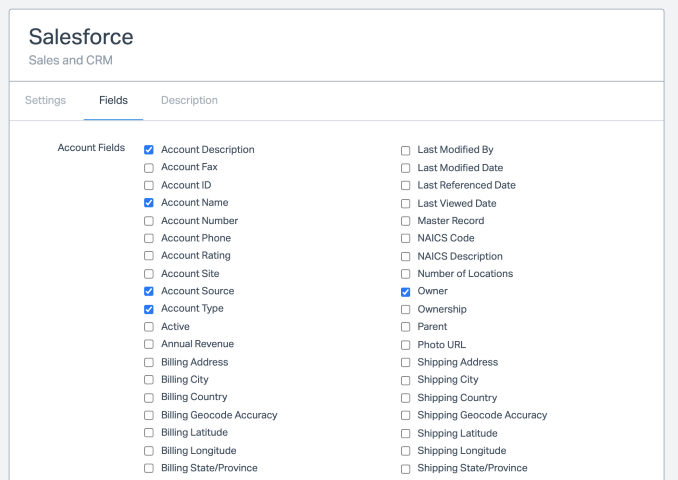The width and height of the screenshot is (678, 480).
Task: Uncheck the Account Name checkbox
Action: [x=149, y=203]
